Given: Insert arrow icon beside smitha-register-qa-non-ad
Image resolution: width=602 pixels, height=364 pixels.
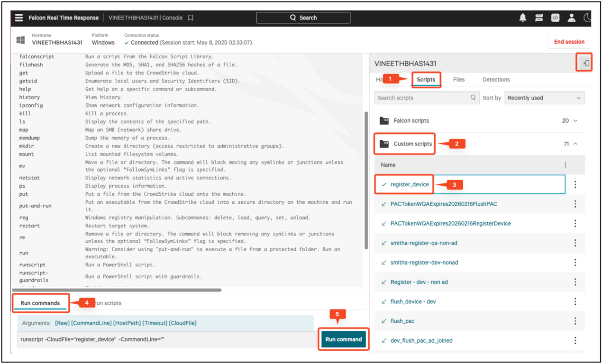Looking at the screenshot, I should click(x=384, y=243).
